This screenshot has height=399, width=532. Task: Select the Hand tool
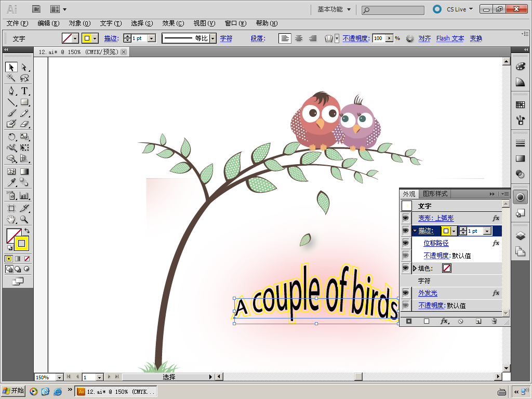click(11, 220)
